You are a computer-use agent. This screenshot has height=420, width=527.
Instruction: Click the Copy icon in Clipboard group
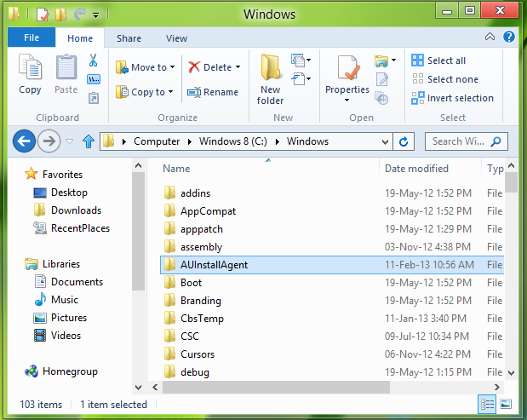tap(30, 66)
